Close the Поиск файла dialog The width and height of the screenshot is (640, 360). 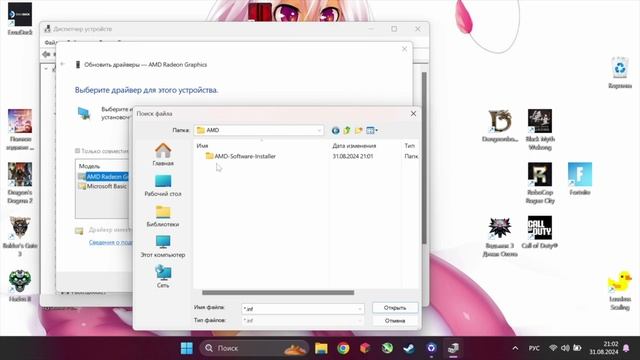pos(413,113)
